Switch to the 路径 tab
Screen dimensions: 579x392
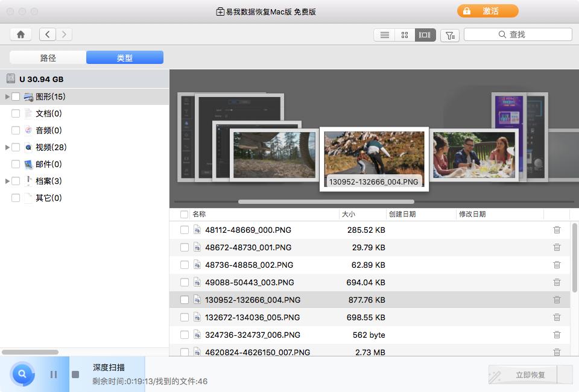pos(48,57)
